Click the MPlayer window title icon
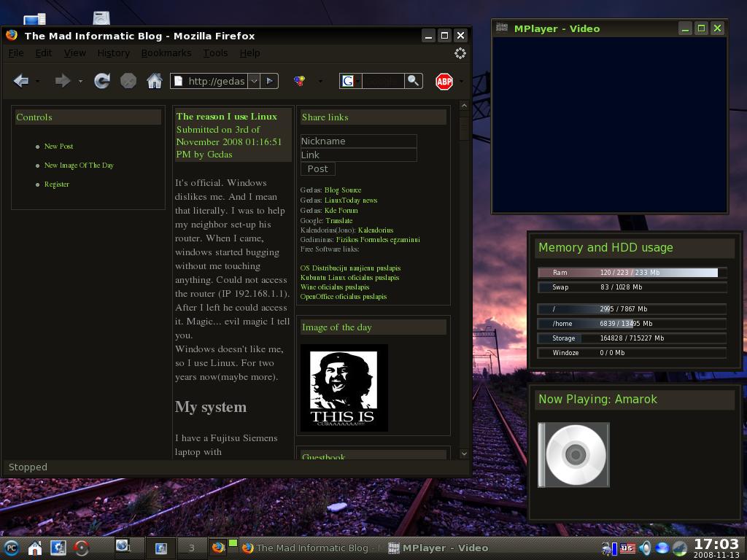The width and height of the screenshot is (747, 560). pos(502,28)
